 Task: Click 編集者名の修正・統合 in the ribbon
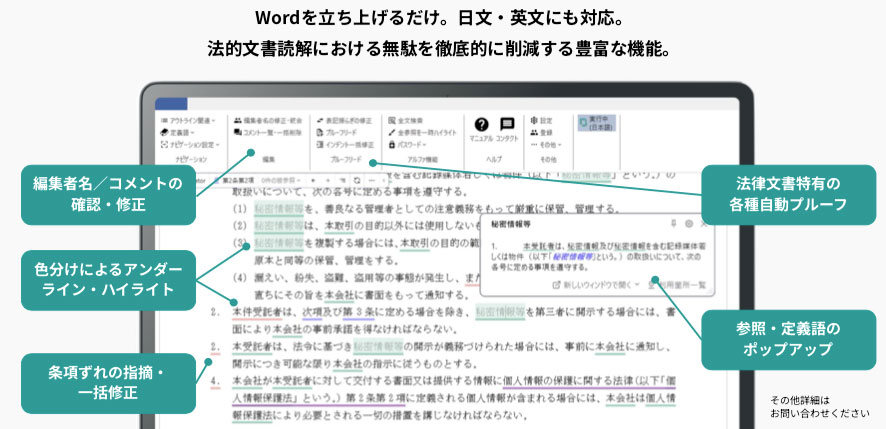[268, 120]
